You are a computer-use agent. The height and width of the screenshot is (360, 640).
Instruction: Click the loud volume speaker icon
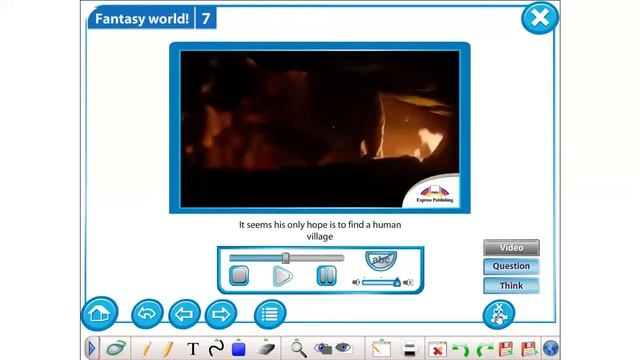[x=408, y=282]
